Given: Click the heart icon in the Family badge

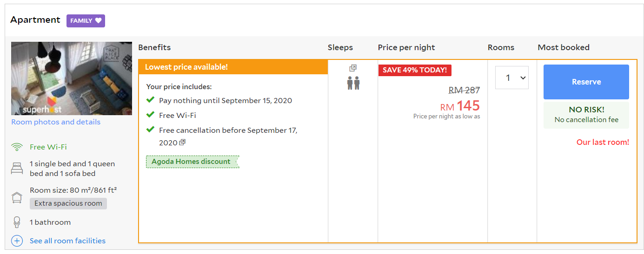Looking at the screenshot, I should pos(98,21).
